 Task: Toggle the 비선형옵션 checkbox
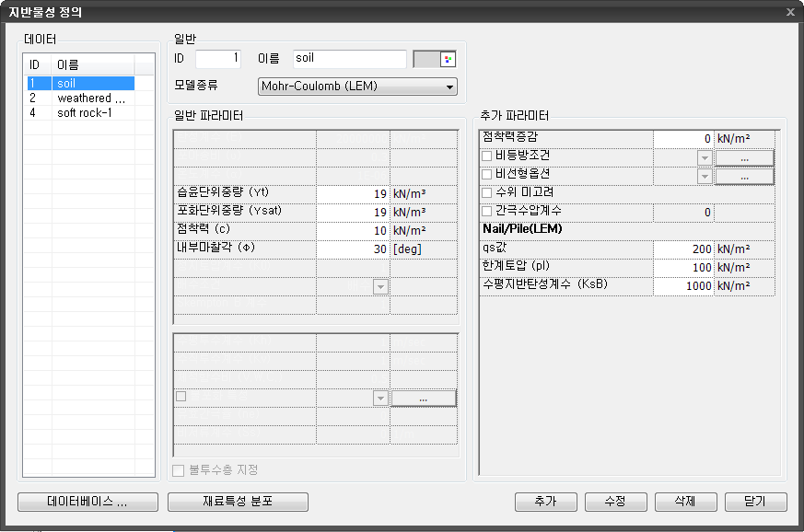click(487, 175)
